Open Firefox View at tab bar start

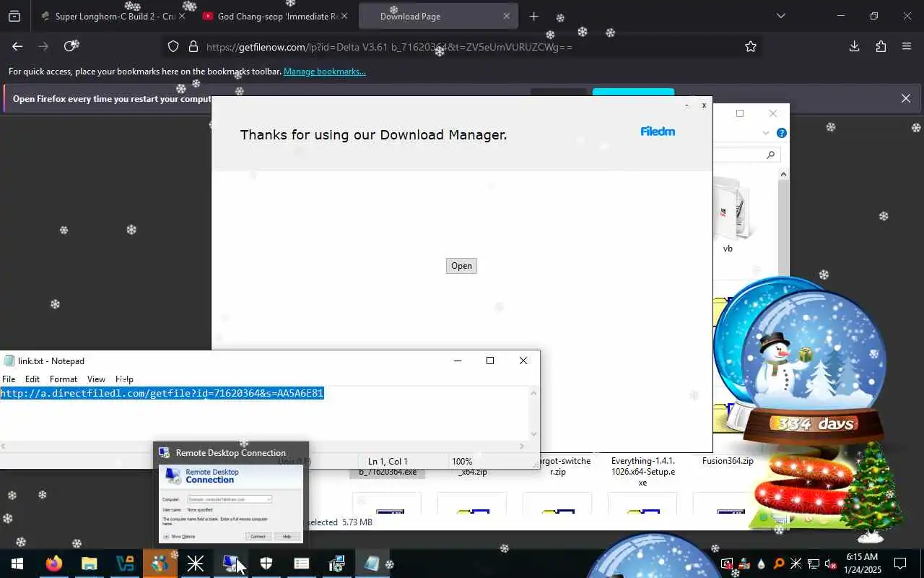click(x=14, y=16)
